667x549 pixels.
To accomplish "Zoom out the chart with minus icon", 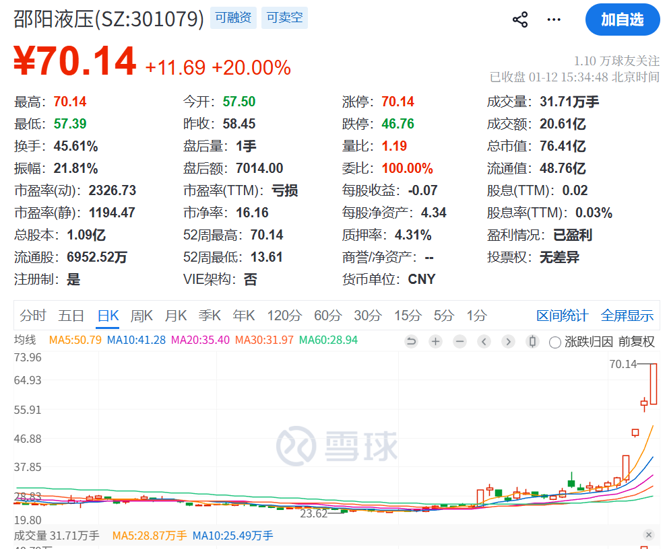I will pos(459,342).
